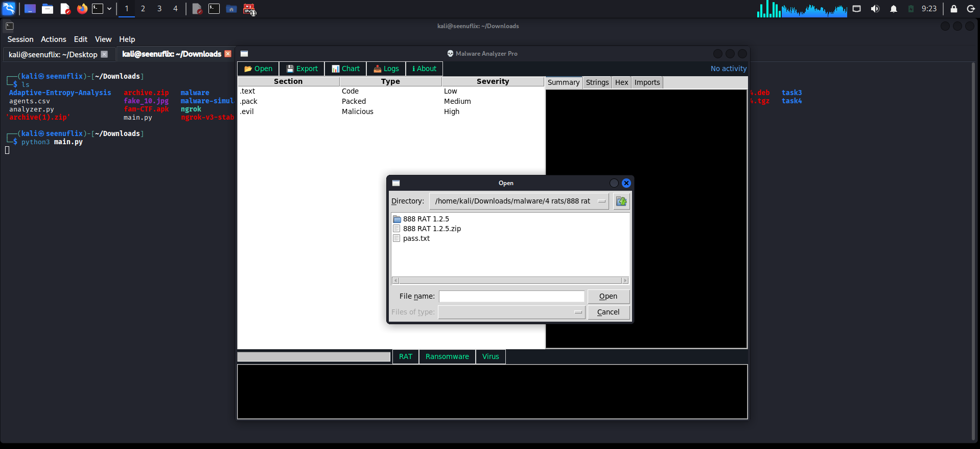Open the terminal Session menu
980x449 pixels.
[x=20, y=39]
